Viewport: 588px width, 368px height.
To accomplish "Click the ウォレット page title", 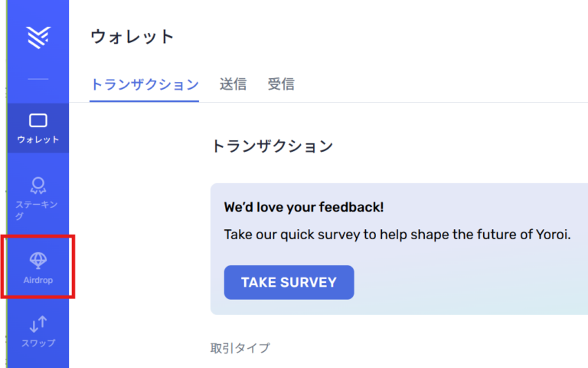I will pyautogui.click(x=132, y=36).
